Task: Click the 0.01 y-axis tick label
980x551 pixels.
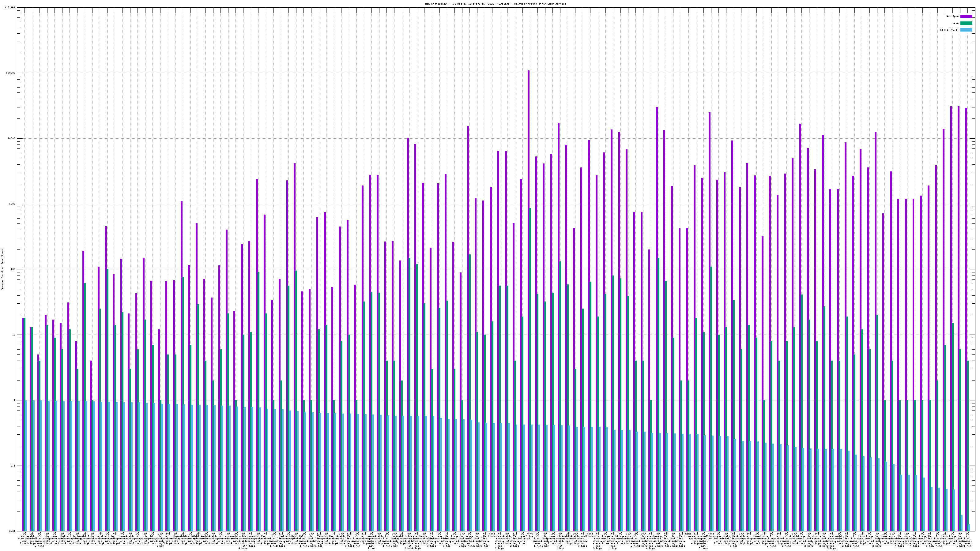Action: [x=12, y=531]
